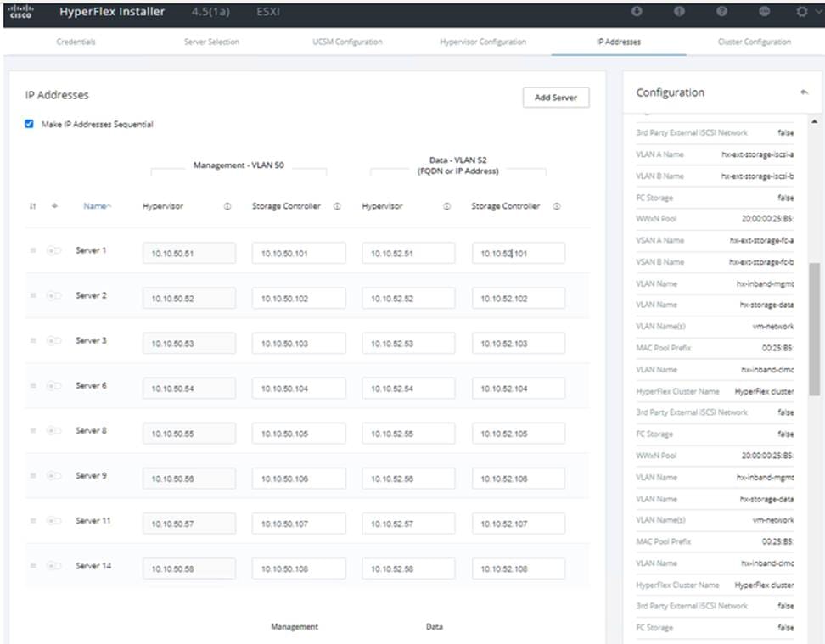Toggle locator LED for Server 8
The width and height of the screenshot is (825, 644).
54,431
